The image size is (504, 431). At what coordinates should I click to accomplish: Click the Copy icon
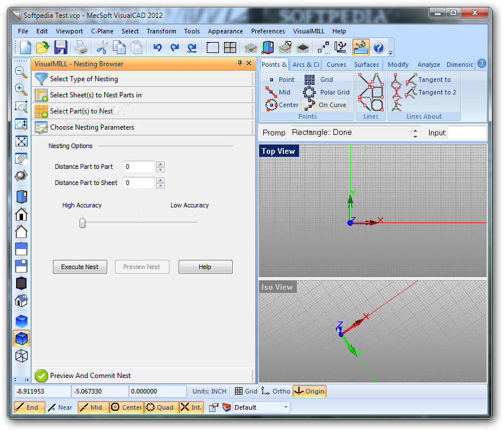pos(119,48)
